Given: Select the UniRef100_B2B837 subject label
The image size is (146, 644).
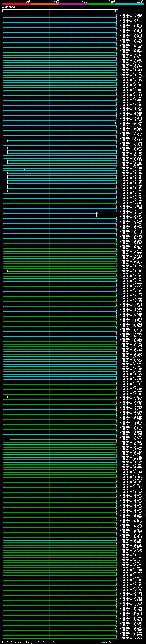Looking at the screenshot, I should tap(131, 316).
